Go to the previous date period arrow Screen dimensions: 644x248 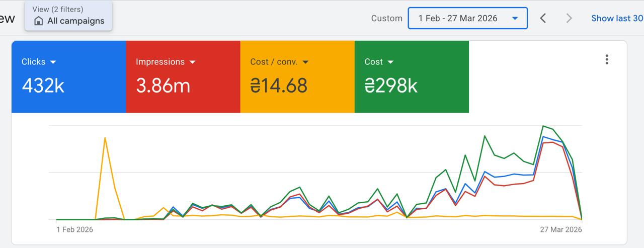pyautogui.click(x=543, y=19)
